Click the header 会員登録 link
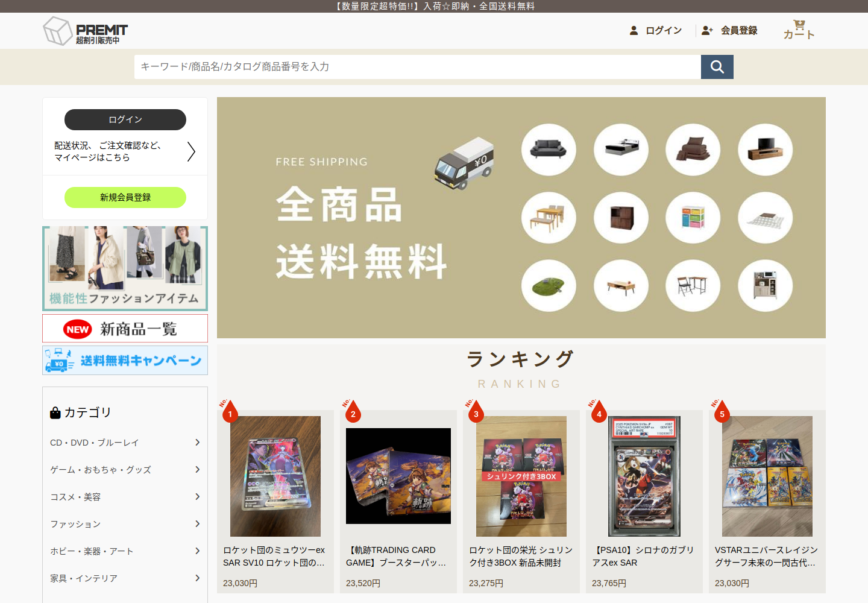Screen dimensions: 868x603 pyautogui.click(x=739, y=30)
